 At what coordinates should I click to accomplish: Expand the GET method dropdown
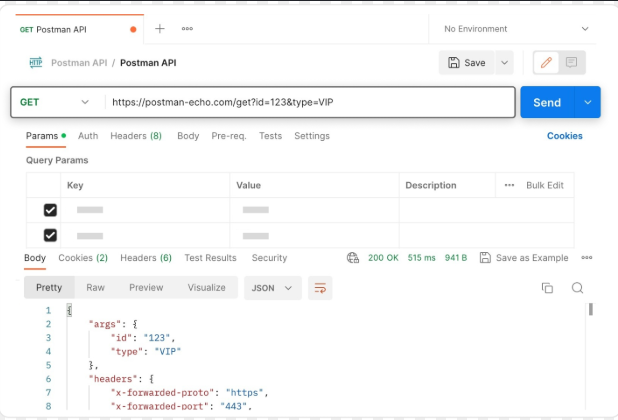click(54, 102)
